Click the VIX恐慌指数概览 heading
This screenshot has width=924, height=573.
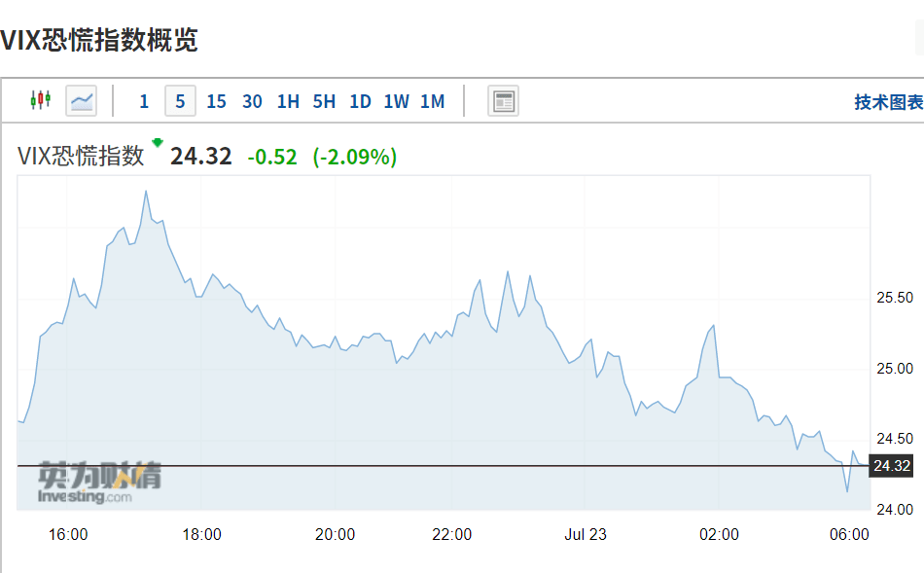tap(98, 40)
